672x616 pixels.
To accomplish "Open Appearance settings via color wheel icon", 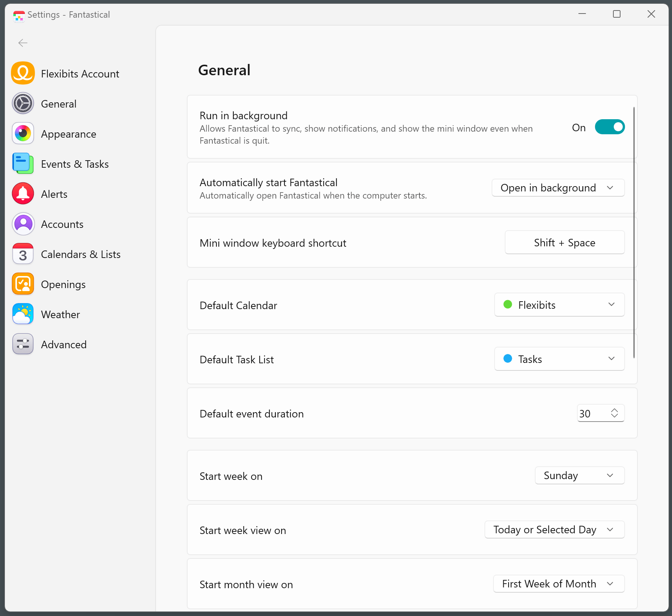I will (23, 134).
